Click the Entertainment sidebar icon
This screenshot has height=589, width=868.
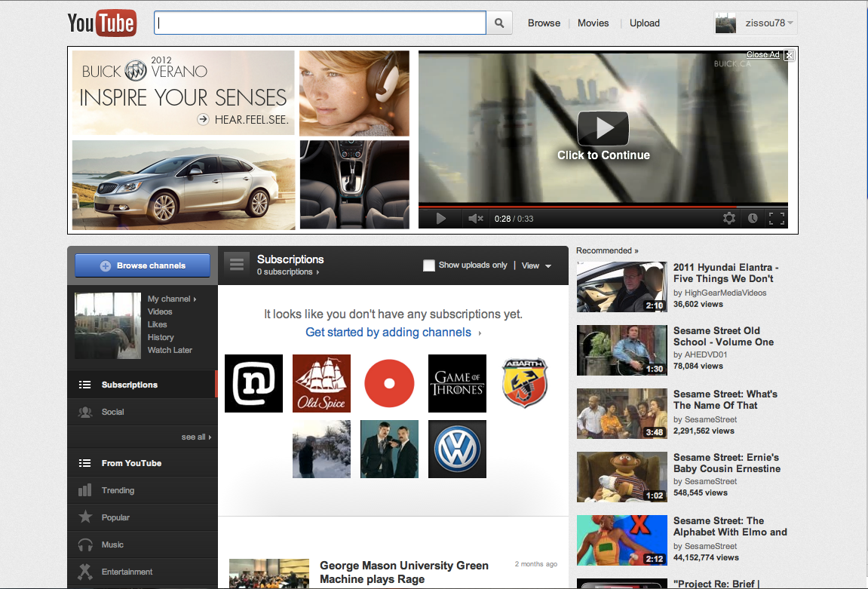(85, 572)
